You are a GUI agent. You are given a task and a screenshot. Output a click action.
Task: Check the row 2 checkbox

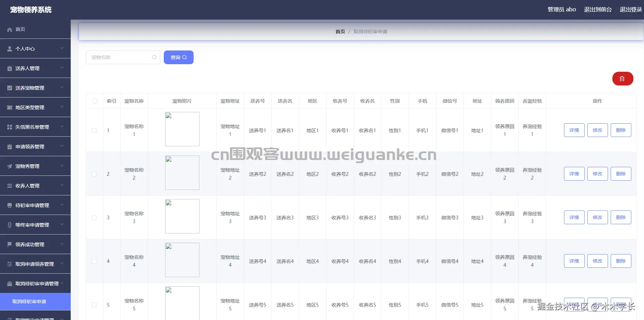point(94,174)
